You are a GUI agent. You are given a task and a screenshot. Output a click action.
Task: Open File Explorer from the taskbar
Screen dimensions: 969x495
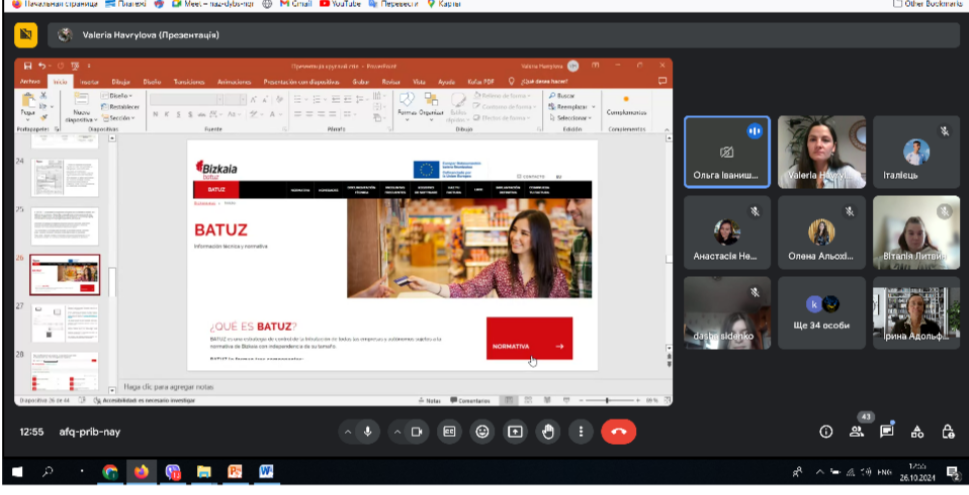point(204,472)
